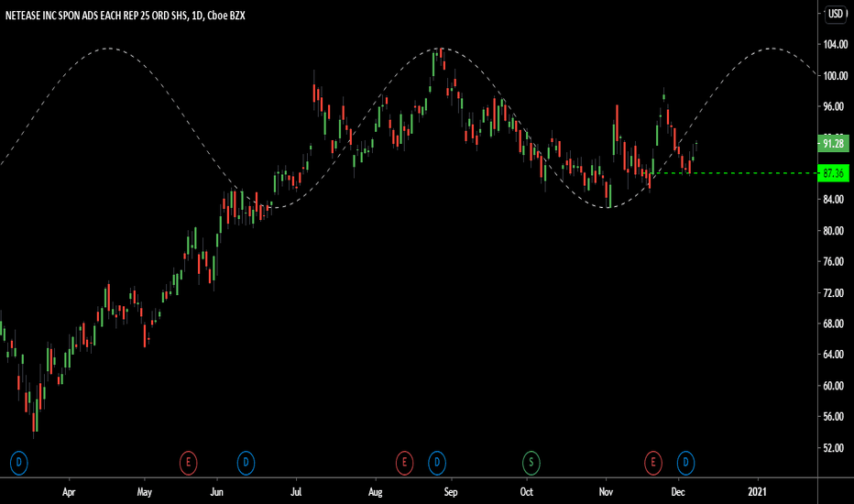Click the 76.00 price axis label

click(835, 261)
